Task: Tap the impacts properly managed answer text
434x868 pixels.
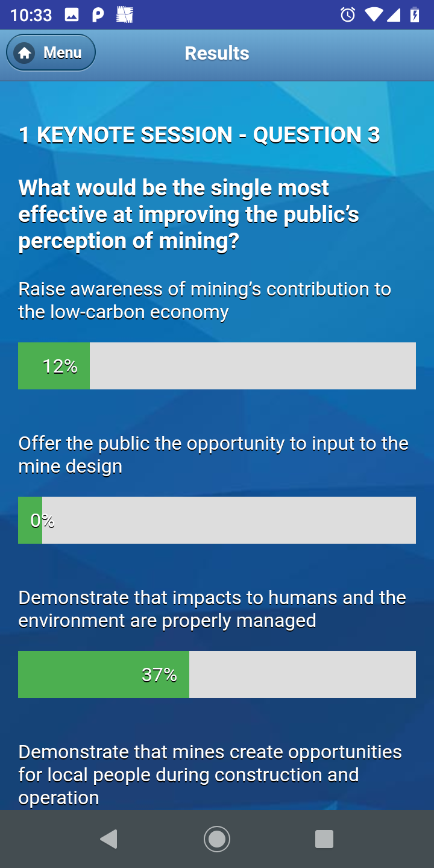Action: [212, 609]
